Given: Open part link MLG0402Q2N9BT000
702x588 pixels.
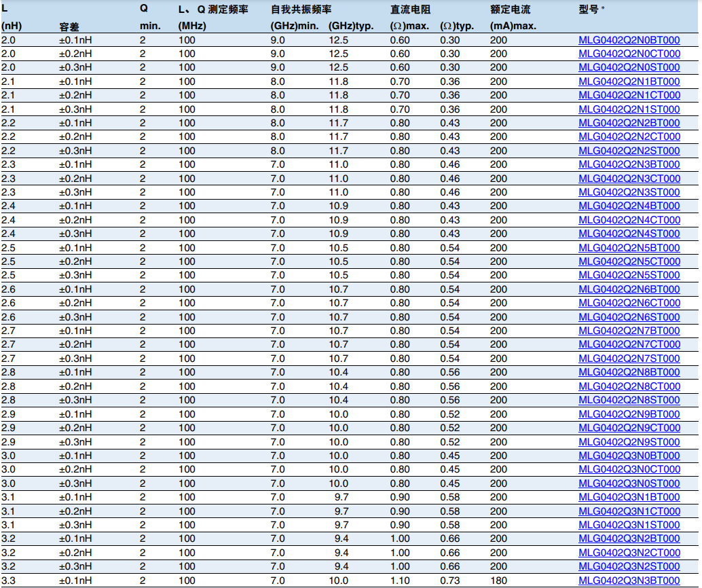Looking at the screenshot, I should pyautogui.click(x=629, y=414).
